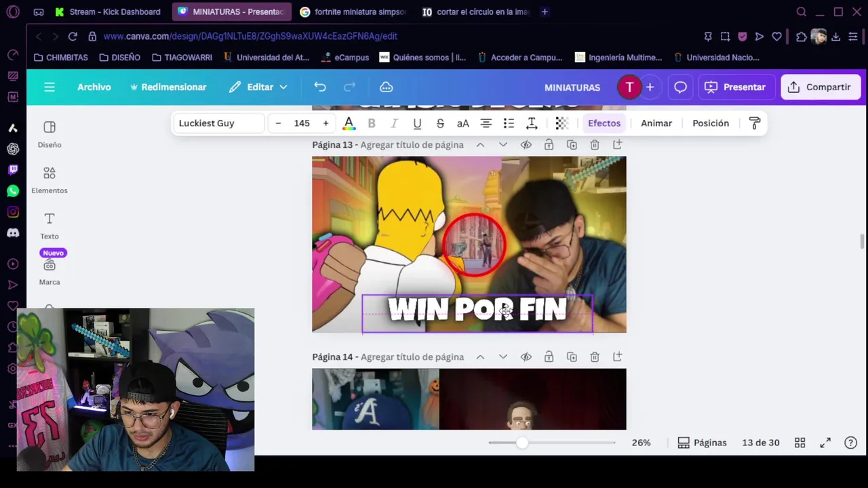Open the Canva main hamburger menu
Viewport: 868px width, 488px height.
(x=50, y=87)
